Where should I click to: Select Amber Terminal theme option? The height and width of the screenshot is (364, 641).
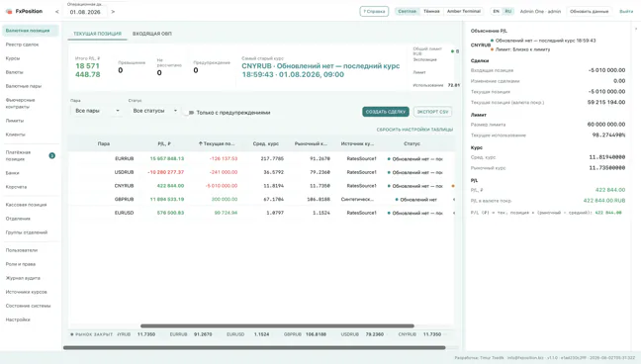(464, 12)
